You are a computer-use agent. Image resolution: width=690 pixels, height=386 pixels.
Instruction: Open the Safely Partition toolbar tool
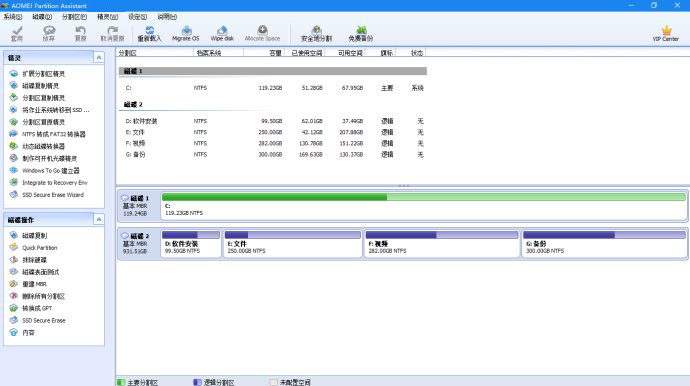(316, 33)
